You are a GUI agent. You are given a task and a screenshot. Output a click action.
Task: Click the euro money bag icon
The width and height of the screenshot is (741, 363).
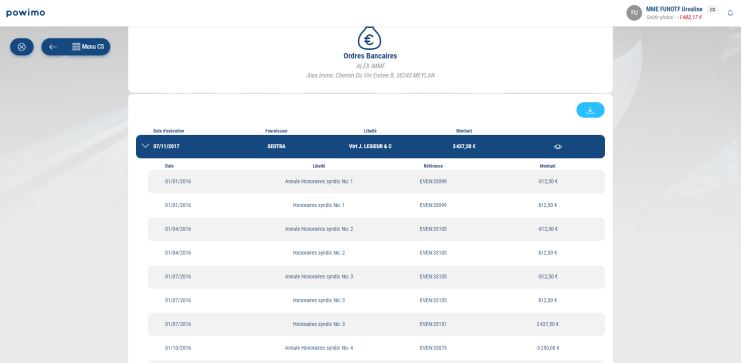point(370,38)
